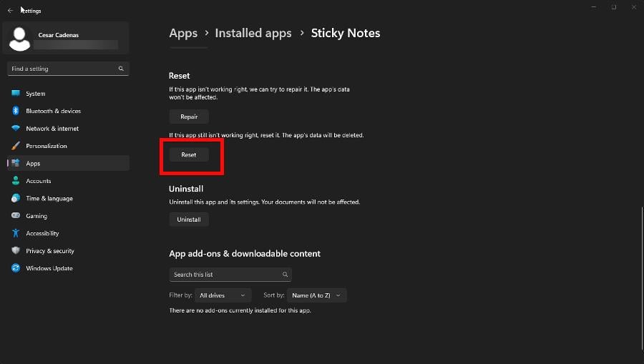
Task: Open the user profile avatar
Action: click(19, 39)
